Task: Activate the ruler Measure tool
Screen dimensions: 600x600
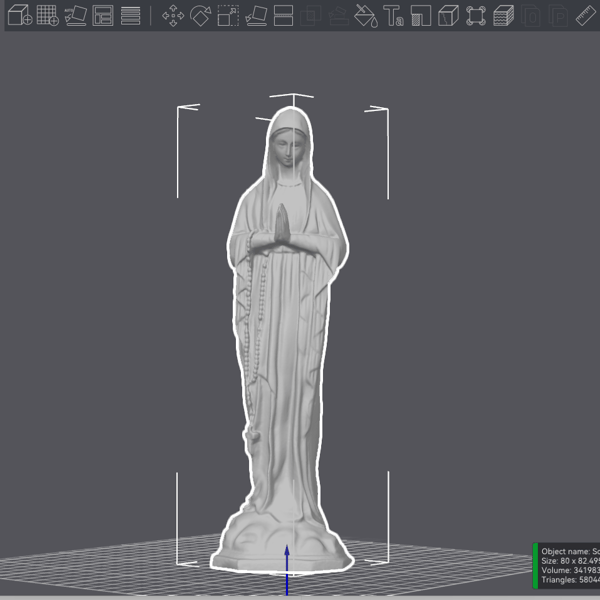Action: (586, 16)
